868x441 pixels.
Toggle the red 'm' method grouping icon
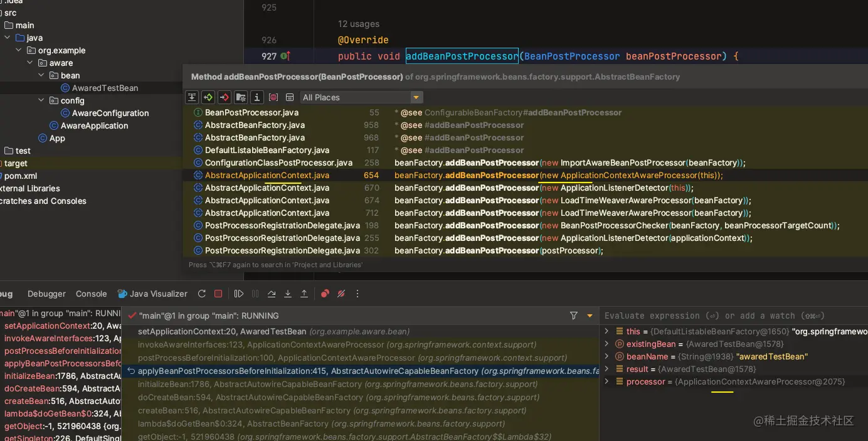(273, 97)
